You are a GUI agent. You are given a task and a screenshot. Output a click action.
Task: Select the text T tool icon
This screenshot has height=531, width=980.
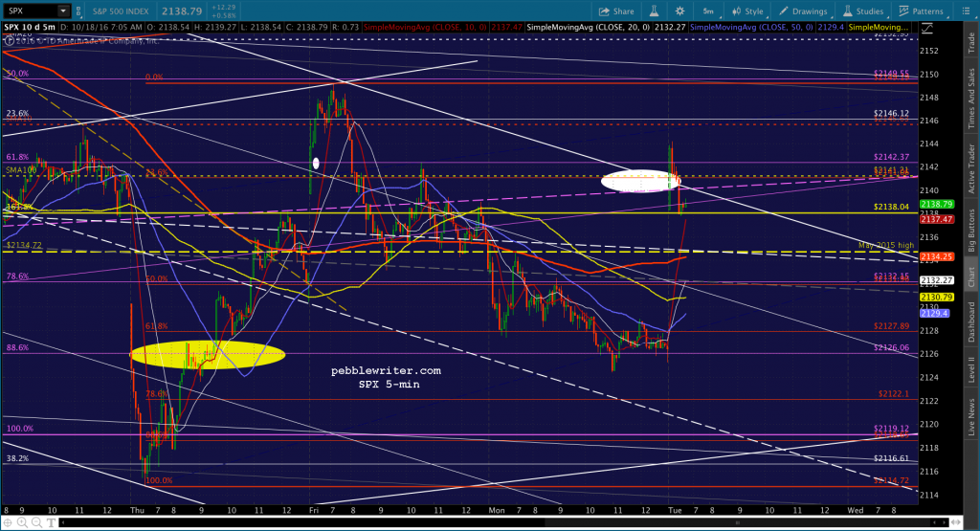point(51,523)
